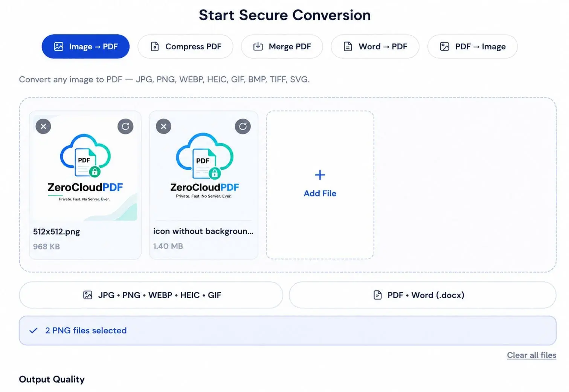The height and width of the screenshot is (392, 569).
Task: Click the Add File label
Action: point(320,193)
